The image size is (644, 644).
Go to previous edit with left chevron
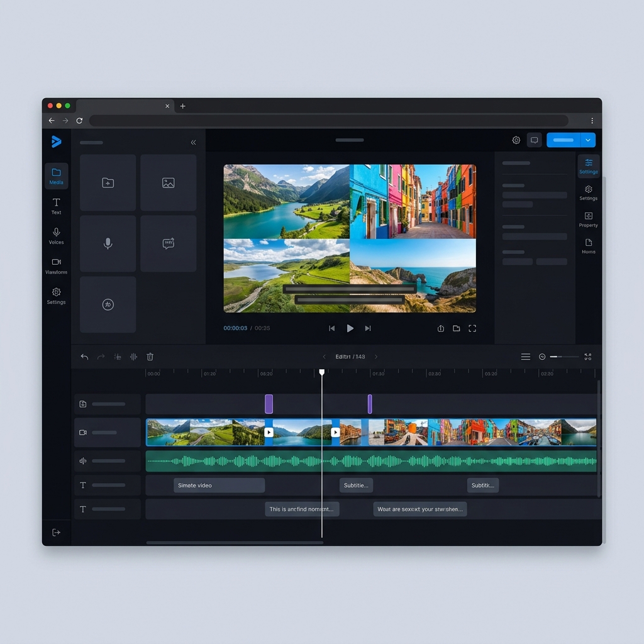click(324, 357)
